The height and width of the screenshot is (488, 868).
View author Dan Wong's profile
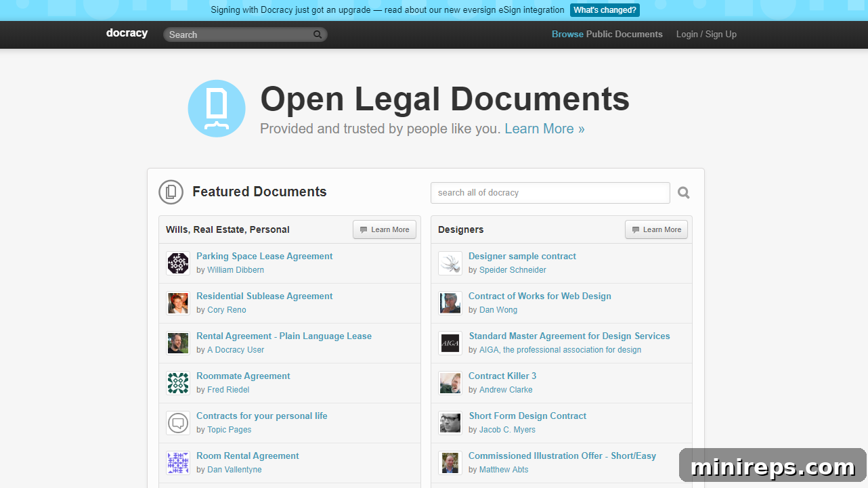pyautogui.click(x=498, y=309)
